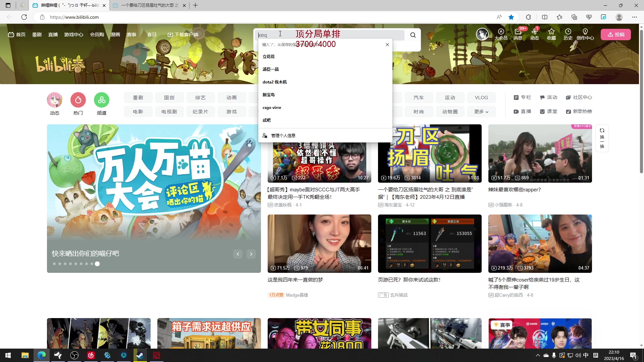Open NetEase Cloud Music from the taskbar
This screenshot has width=644, height=362.
click(x=91, y=355)
